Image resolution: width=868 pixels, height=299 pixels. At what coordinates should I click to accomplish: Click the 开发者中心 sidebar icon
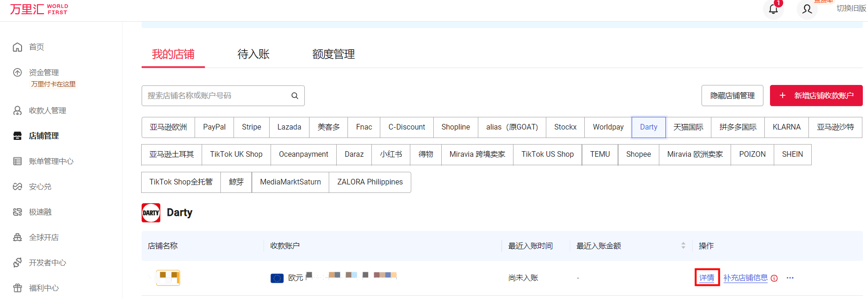(x=17, y=262)
